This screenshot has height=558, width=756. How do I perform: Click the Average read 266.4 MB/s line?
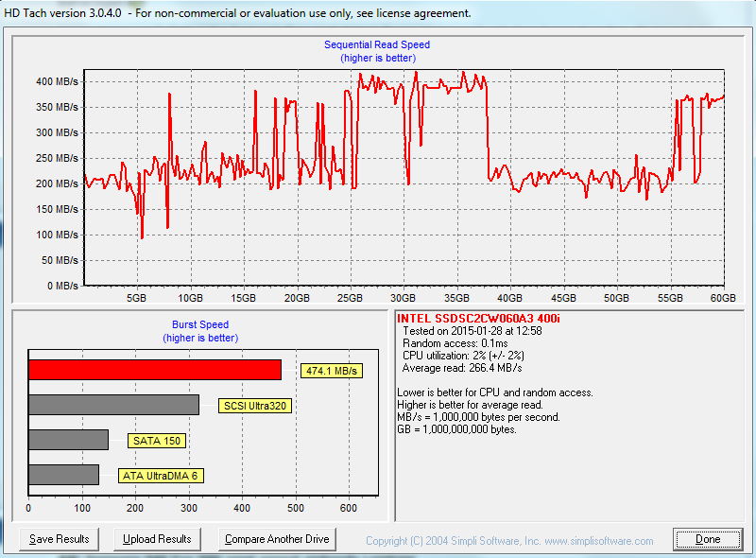(462, 368)
